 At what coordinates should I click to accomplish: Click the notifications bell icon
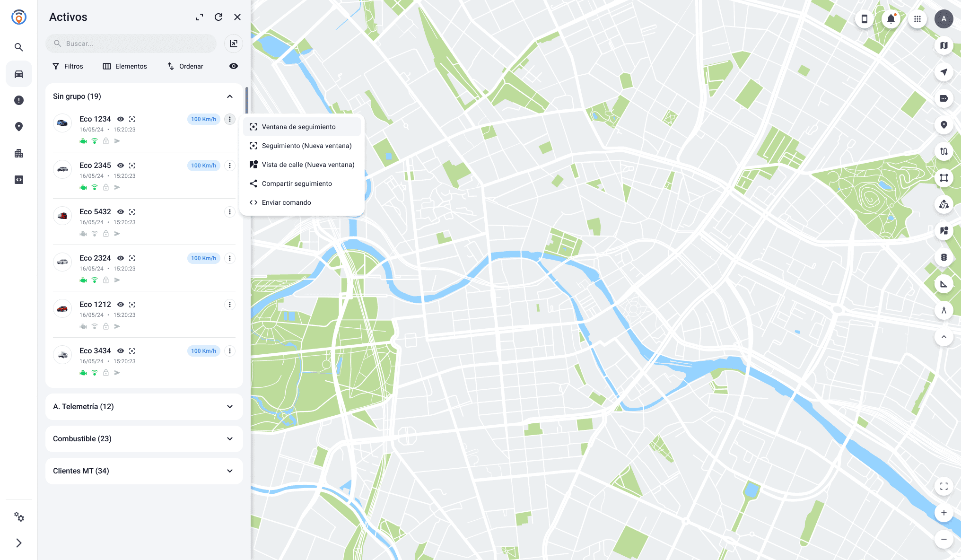click(891, 19)
